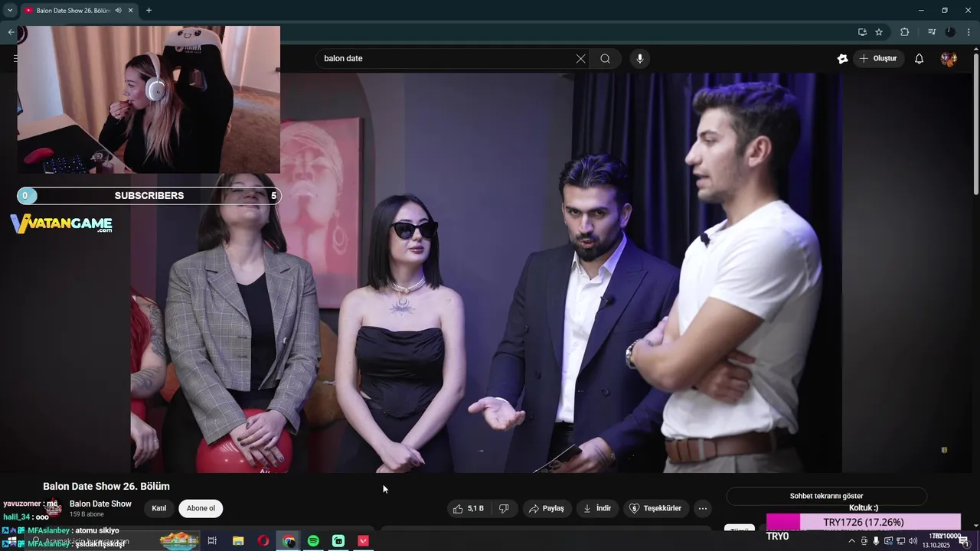The image size is (980, 551).
Task: Show hidden system tray icons
Action: click(851, 541)
